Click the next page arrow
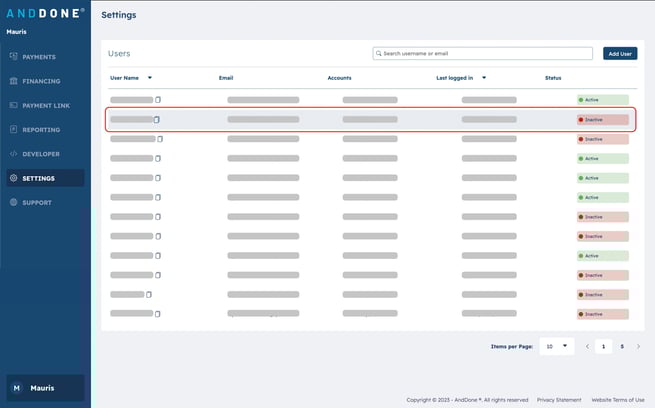The height and width of the screenshot is (408, 655). (639, 346)
